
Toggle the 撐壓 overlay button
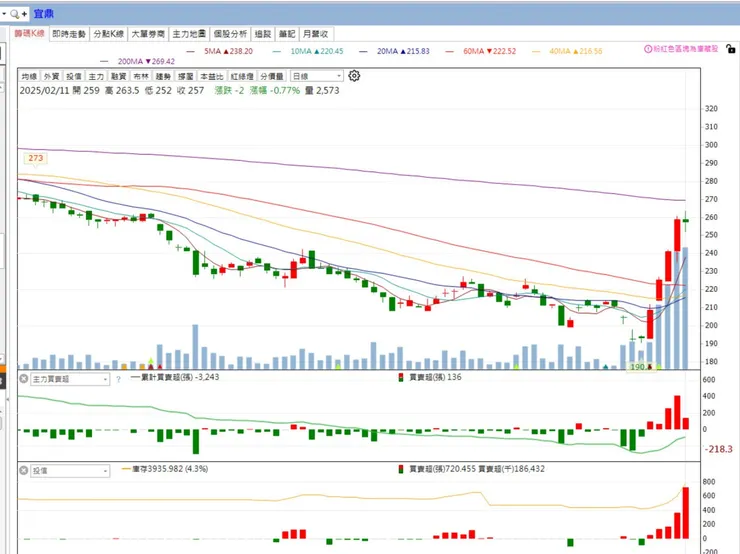coord(185,76)
